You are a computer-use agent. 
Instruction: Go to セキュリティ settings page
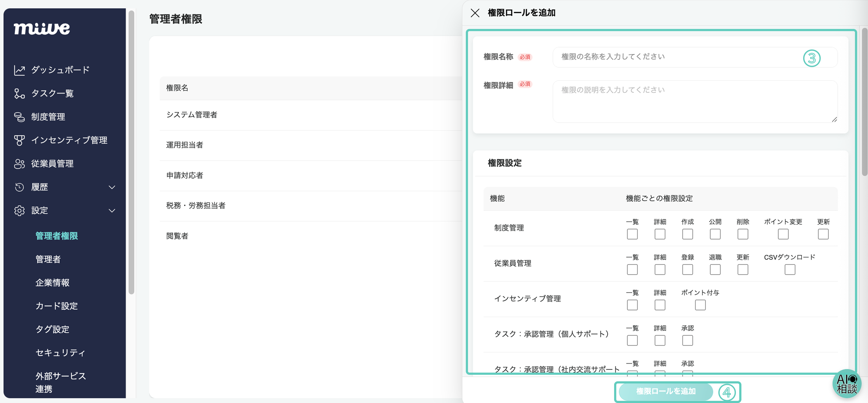[x=60, y=352]
